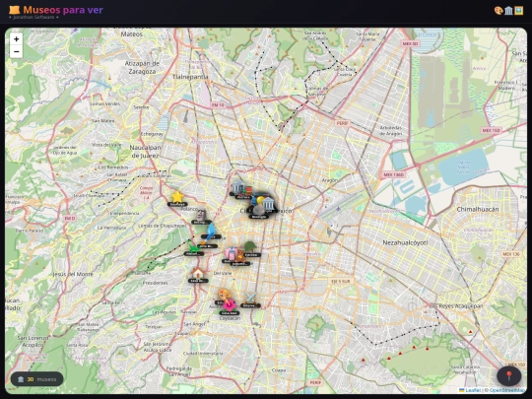Click the Tlalnepantla map label
532x399 pixels.
click(x=190, y=77)
